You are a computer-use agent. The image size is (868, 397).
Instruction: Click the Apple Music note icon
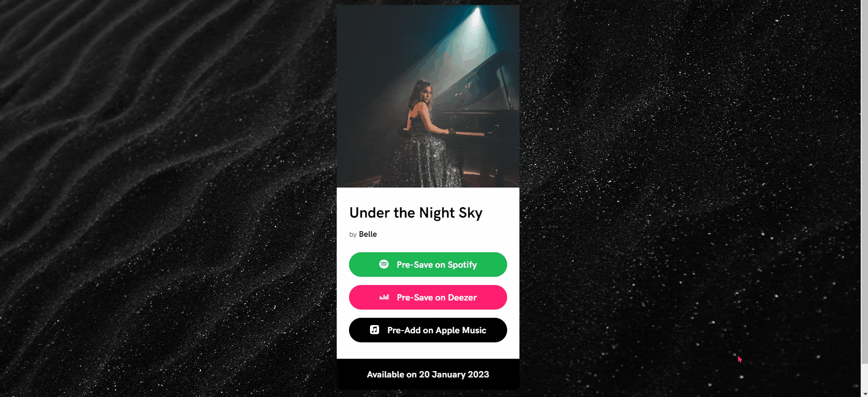(x=375, y=330)
